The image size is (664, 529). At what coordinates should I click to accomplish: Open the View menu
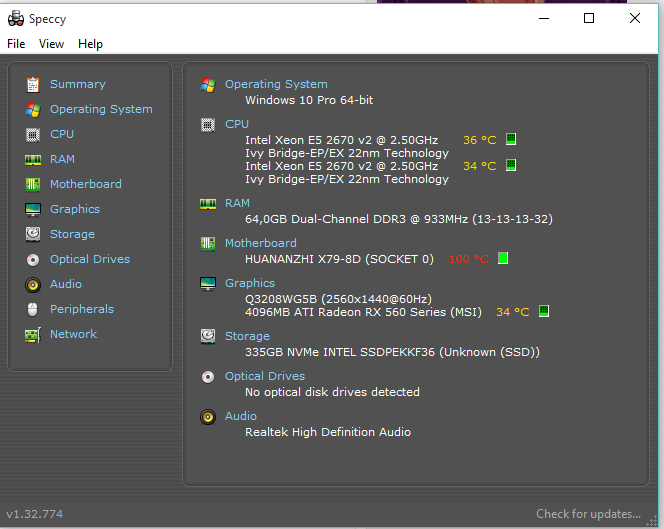51,44
